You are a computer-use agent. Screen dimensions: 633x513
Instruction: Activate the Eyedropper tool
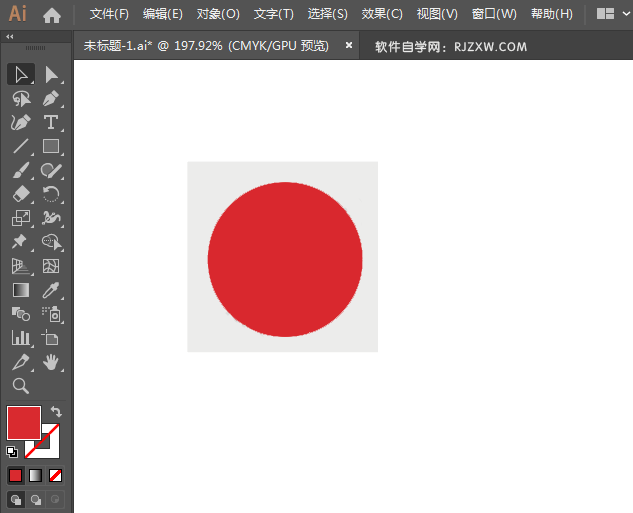[x=51, y=290]
